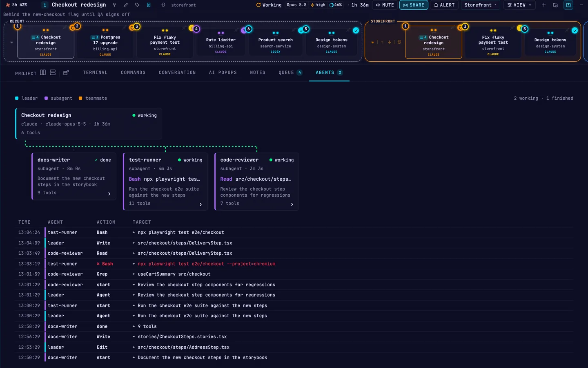The image size is (588, 368).
Task: Collapse the Recent group with its arrow
Action: coord(11,42)
